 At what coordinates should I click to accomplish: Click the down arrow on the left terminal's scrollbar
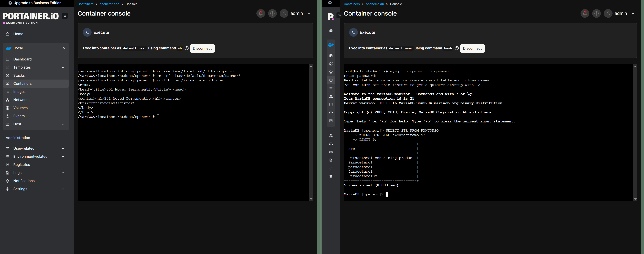point(311,199)
